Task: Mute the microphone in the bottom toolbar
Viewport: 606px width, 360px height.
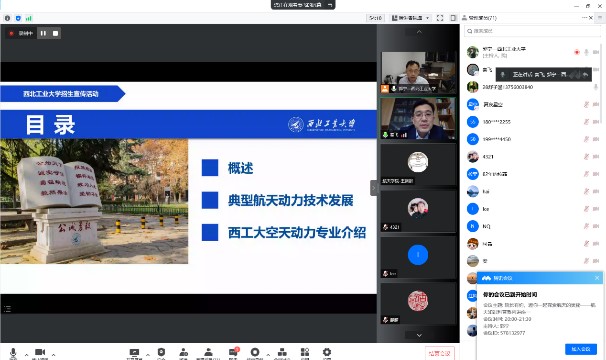Action: click(x=13, y=352)
